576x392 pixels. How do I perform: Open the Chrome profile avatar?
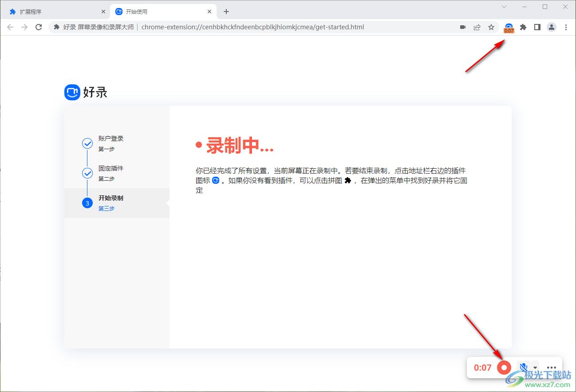tap(552, 27)
